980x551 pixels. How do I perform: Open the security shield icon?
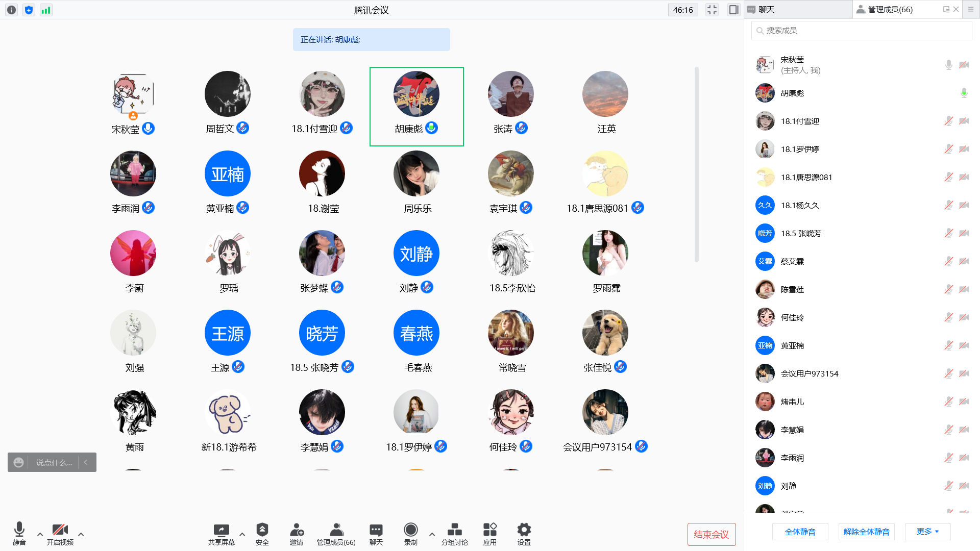point(262,530)
